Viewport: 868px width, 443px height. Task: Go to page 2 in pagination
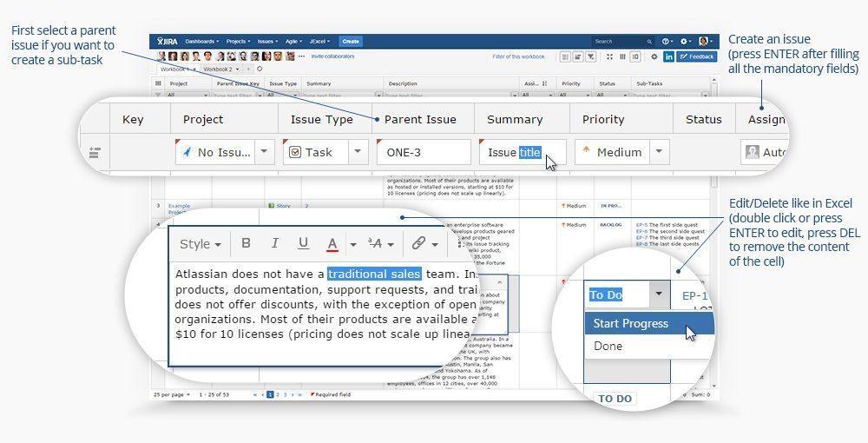(278, 395)
